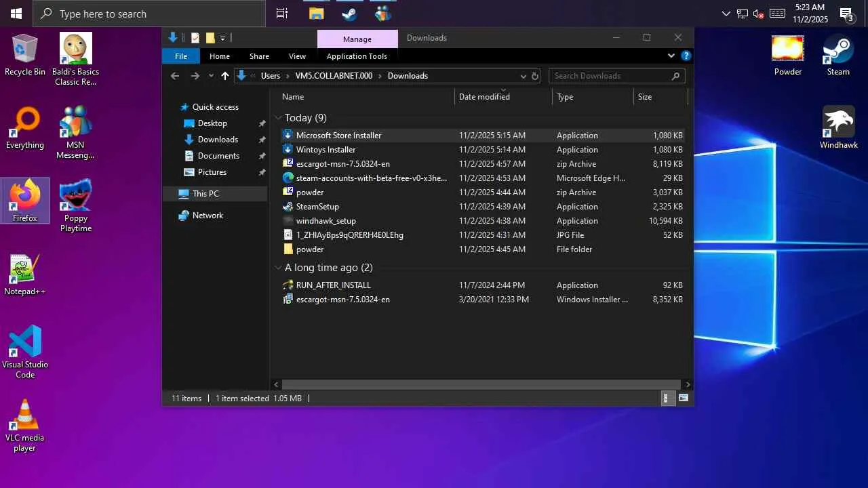Viewport: 868px width, 488px height.
Task: Select the Powder desktop icon
Action: click(788, 54)
